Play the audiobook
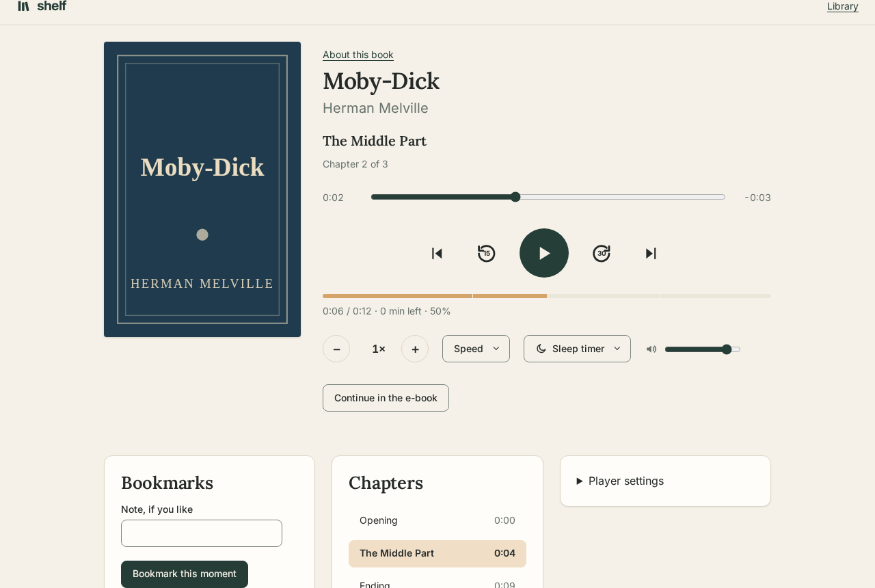 click(x=544, y=253)
